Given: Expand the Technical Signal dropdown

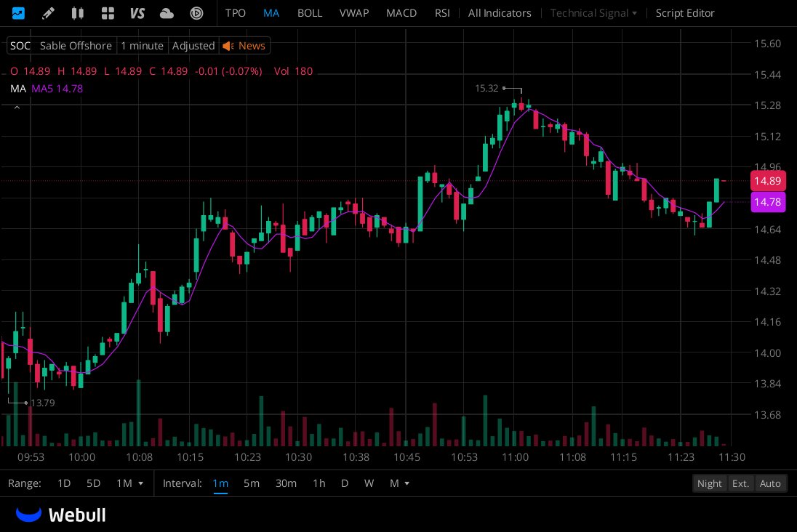Looking at the screenshot, I should tap(593, 13).
